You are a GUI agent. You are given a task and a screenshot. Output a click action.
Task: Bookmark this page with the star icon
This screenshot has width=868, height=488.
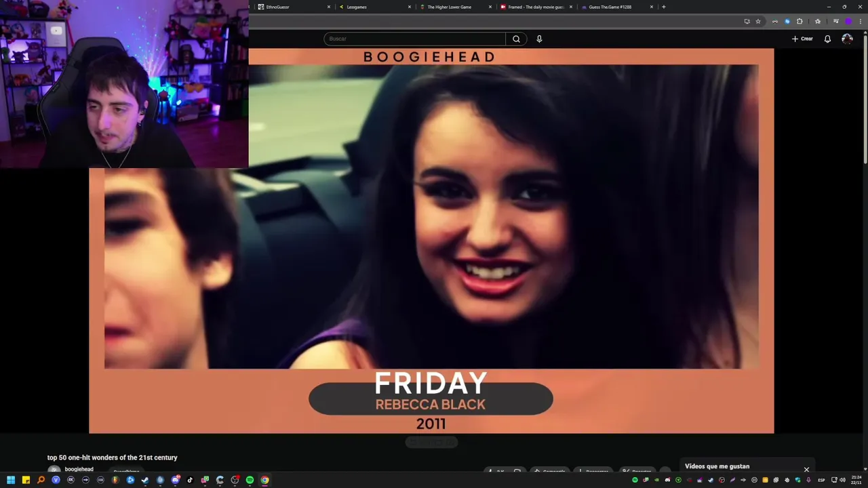758,21
